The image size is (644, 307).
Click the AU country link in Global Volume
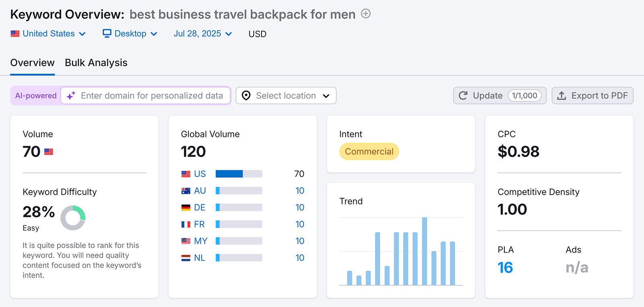[x=200, y=191]
